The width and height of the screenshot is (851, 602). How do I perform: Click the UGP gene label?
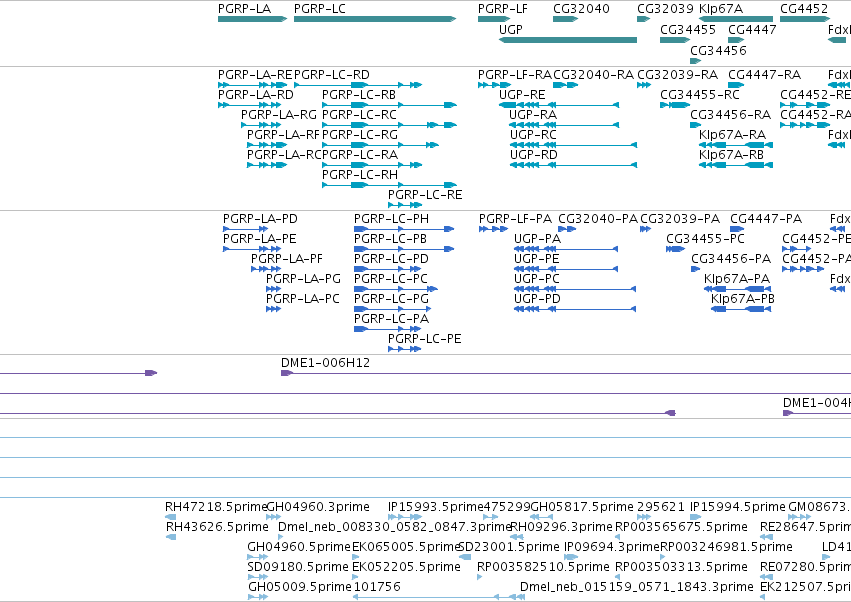[511, 29]
